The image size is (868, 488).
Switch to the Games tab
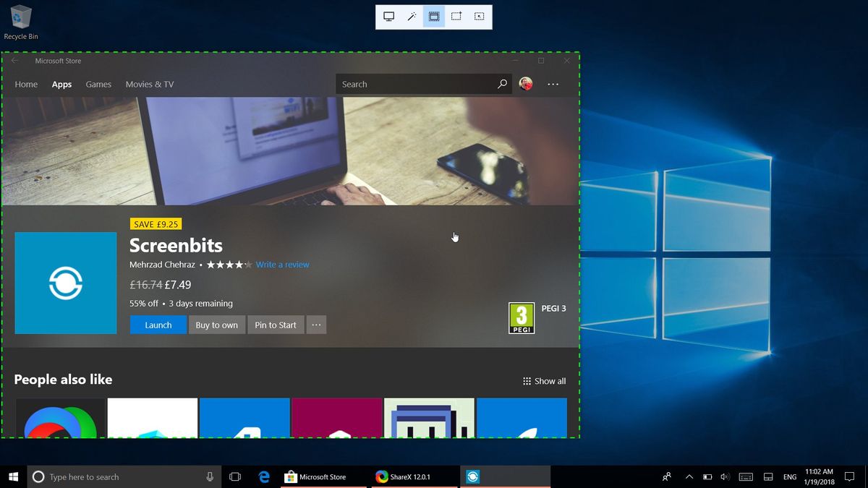[x=98, y=84]
